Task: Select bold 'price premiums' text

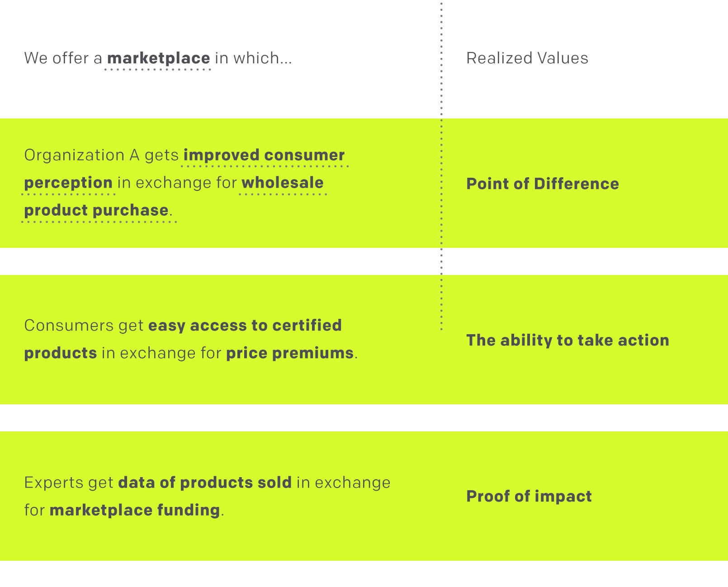Action: [290, 353]
